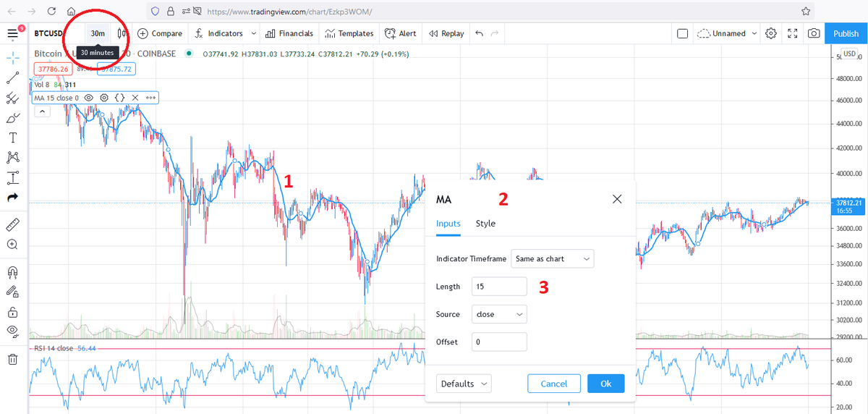Activate the zoom in tool
868x414 pixels.
(12, 245)
